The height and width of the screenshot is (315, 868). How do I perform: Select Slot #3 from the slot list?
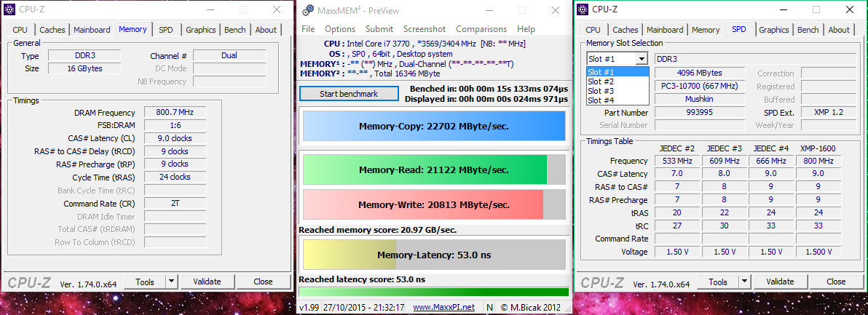tap(618, 91)
